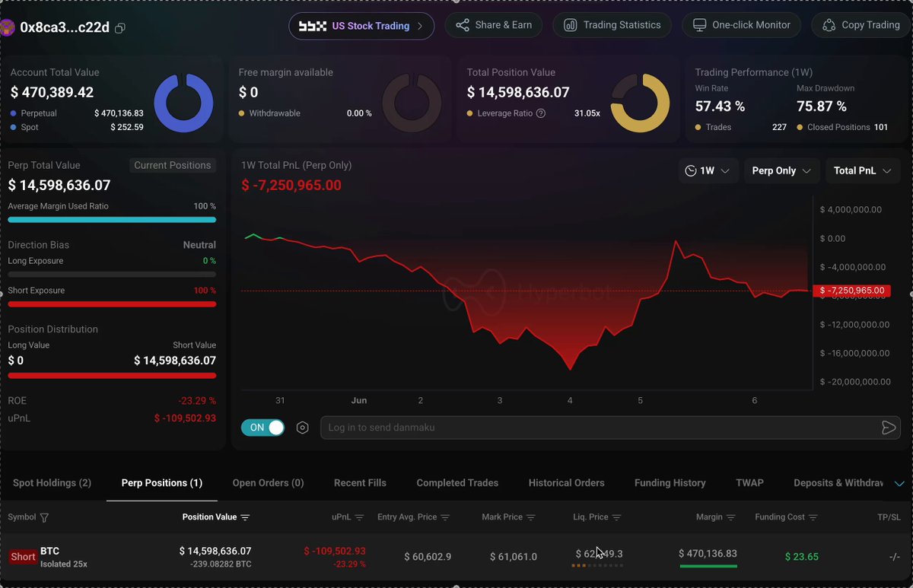Sort by Margin icon
Image resolution: width=913 pixels, height=588 pixels.
click(x=731, y=517)
